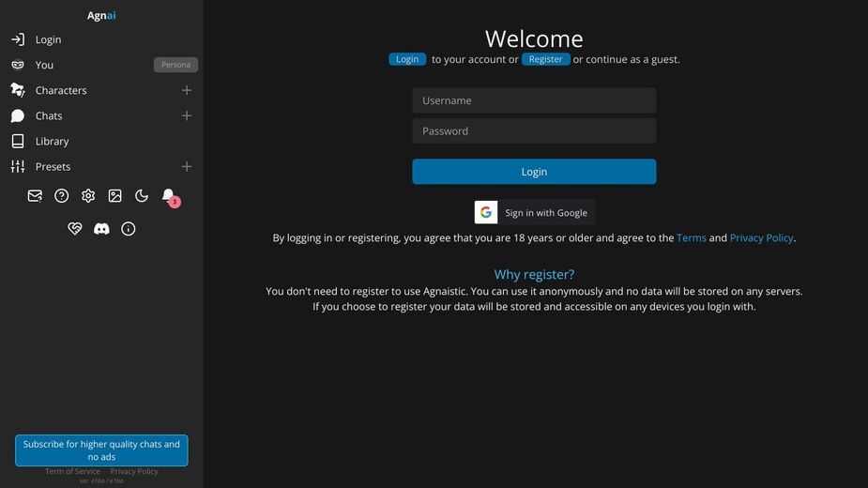The image size is (868, 488).
Task: Click Sign in with Google
Action: pos(535,212)
